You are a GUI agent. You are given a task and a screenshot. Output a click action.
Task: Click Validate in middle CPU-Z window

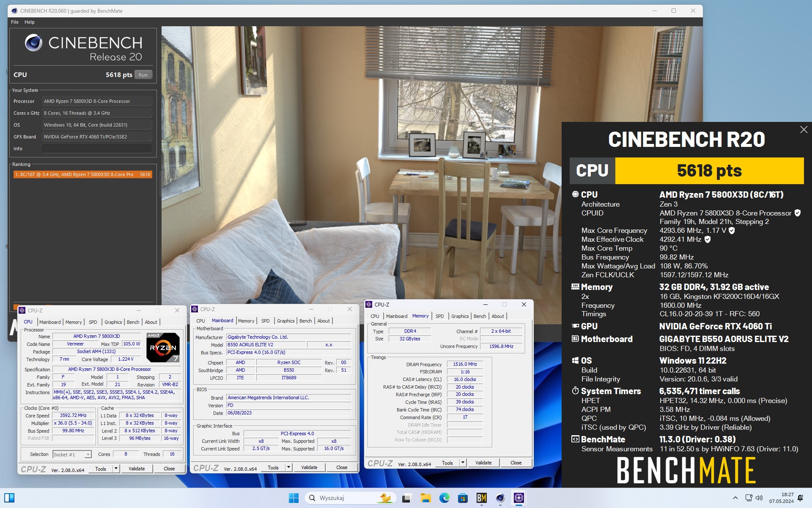tap(309, 467)
